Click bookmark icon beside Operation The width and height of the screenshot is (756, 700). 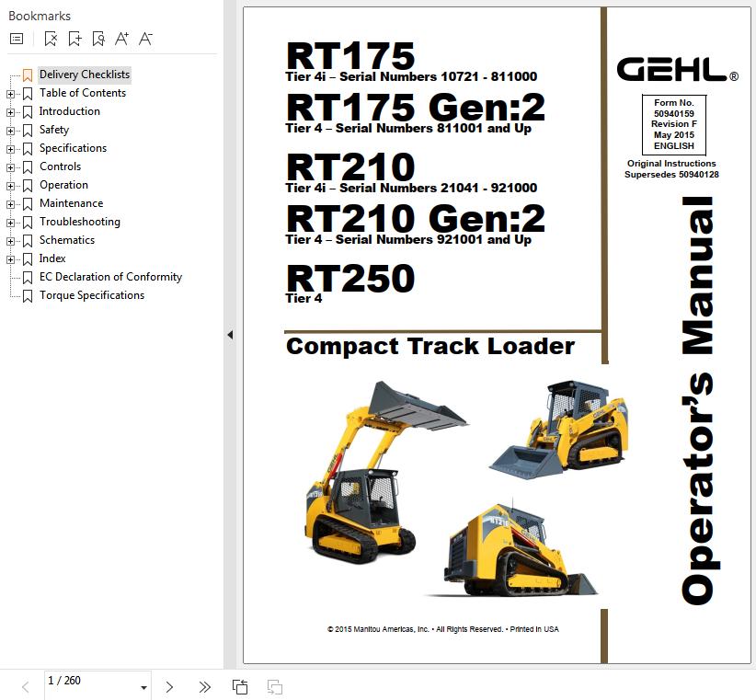point(28,186)
